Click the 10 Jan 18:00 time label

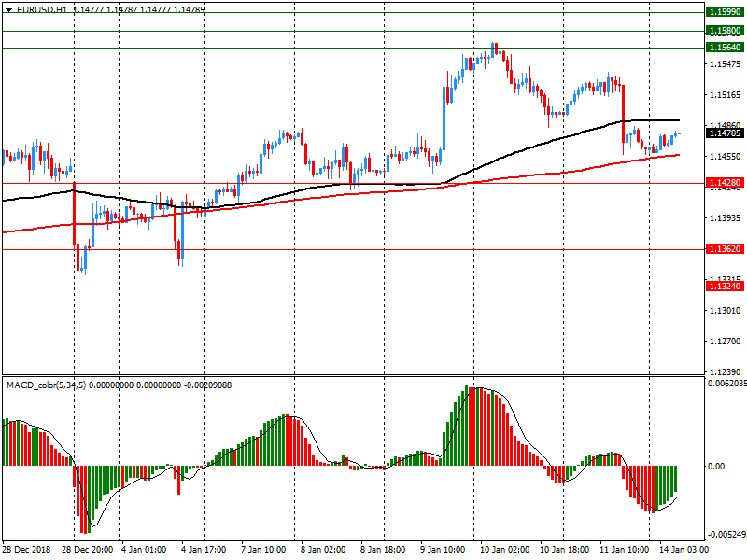coord(562,550)
